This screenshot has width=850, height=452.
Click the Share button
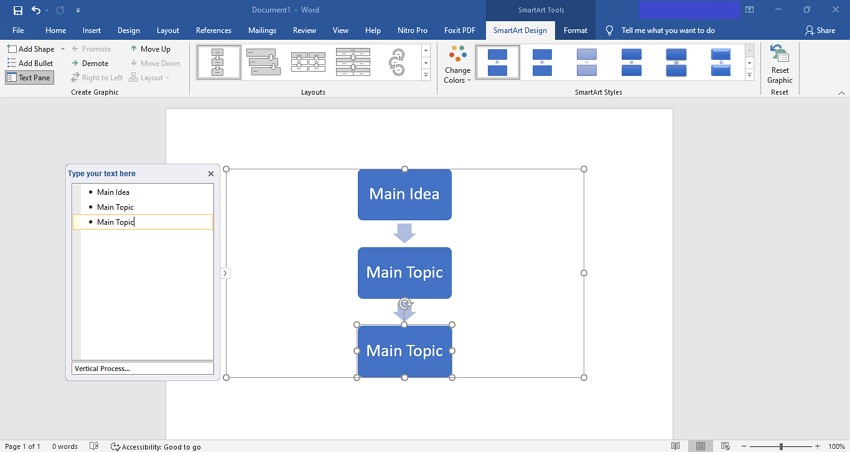(x=820, y=30)
